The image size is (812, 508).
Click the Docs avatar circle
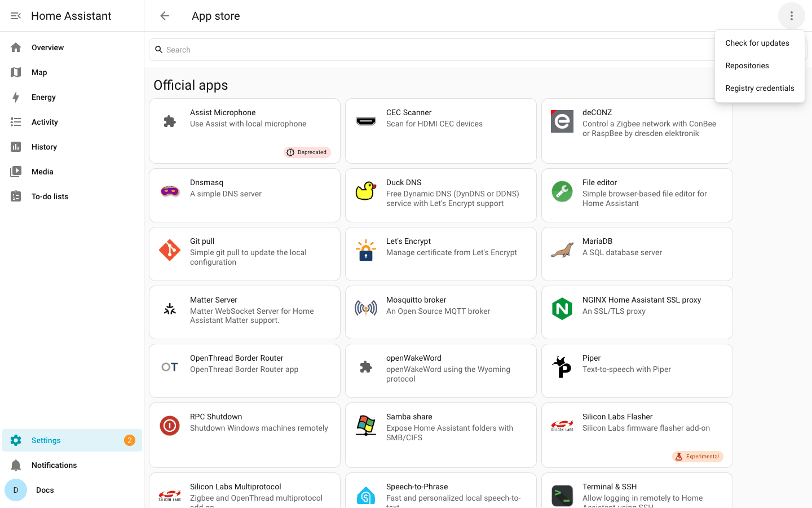coord(16,490)
